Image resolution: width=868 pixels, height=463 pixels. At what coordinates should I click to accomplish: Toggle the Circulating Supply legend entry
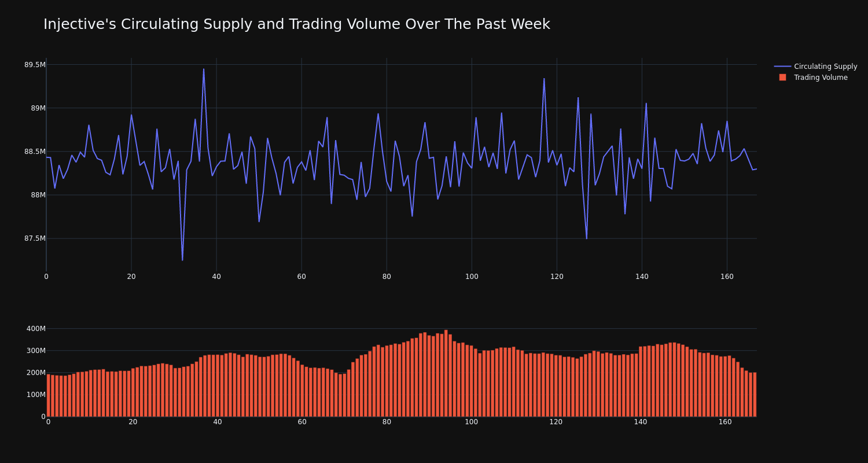click(816, 67)
